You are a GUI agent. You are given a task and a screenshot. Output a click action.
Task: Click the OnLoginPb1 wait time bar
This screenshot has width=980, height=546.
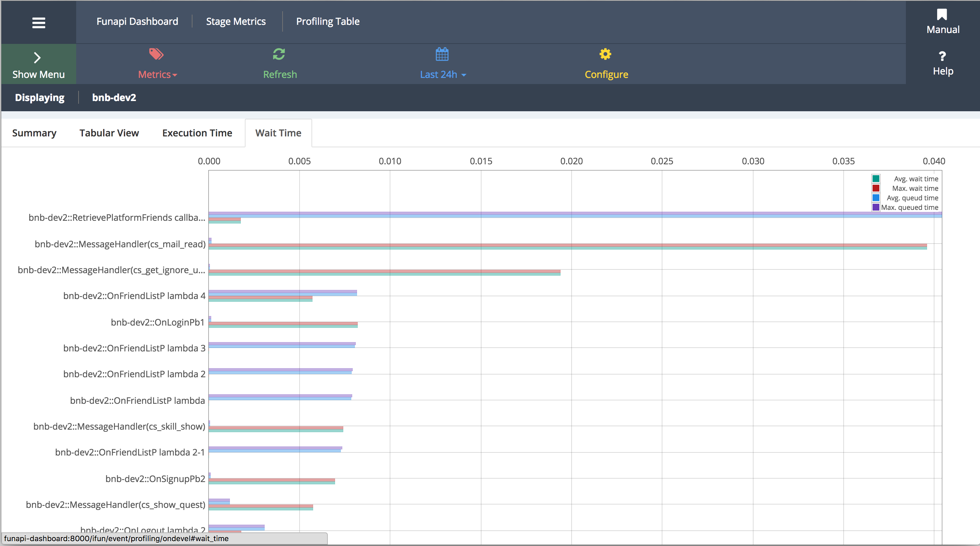[283, 325]
